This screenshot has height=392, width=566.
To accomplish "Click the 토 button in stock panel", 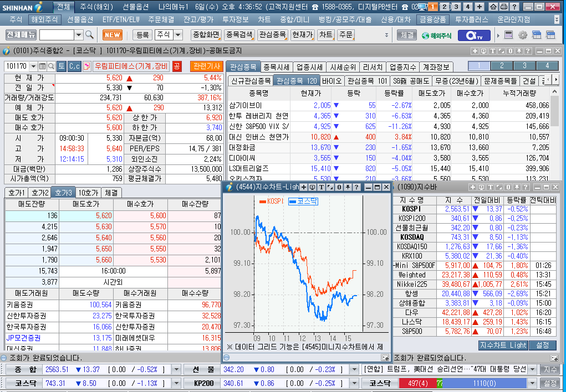I will [x=62, y=66].
